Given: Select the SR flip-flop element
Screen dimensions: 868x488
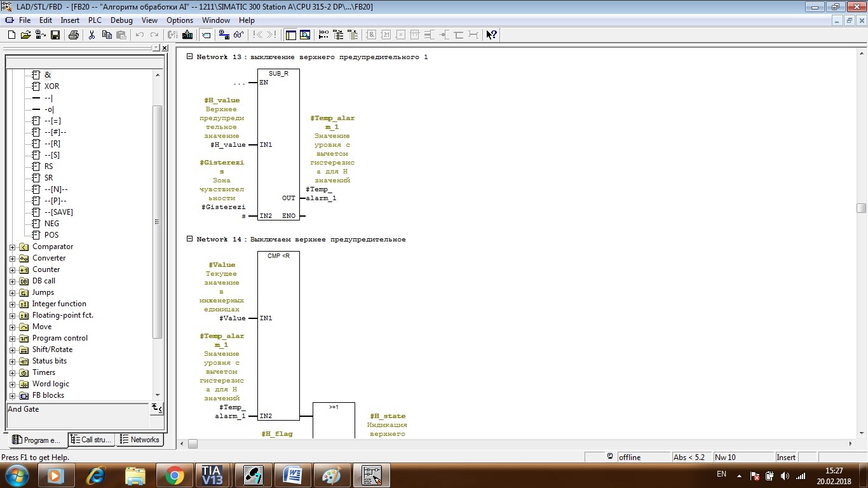Looking at the screenshot, I should (x=49, y=178).
